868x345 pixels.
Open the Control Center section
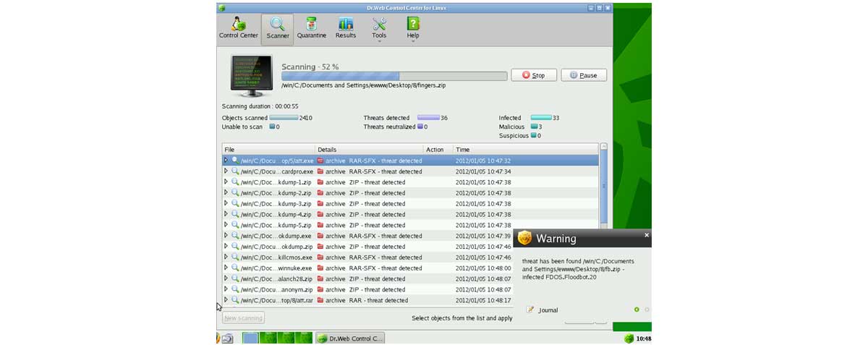238,29
